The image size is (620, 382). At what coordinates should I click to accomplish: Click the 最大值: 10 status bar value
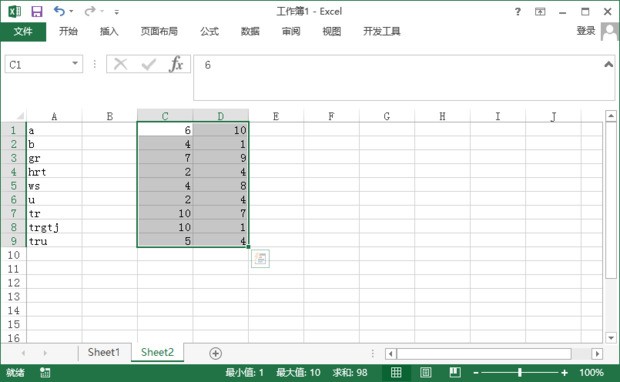[298, 373]
